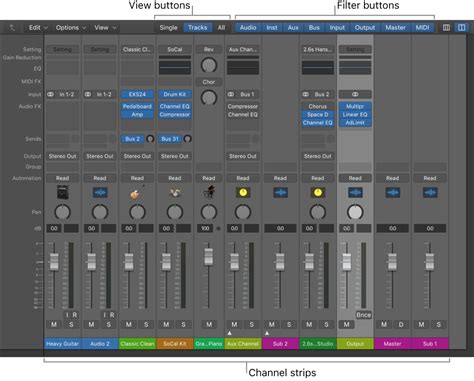Image resolution: width=474 pixels, height=381 pixels.
Task: Click the 2.6s Studio yellow knob icon
Action: click(x=318, y=192)
